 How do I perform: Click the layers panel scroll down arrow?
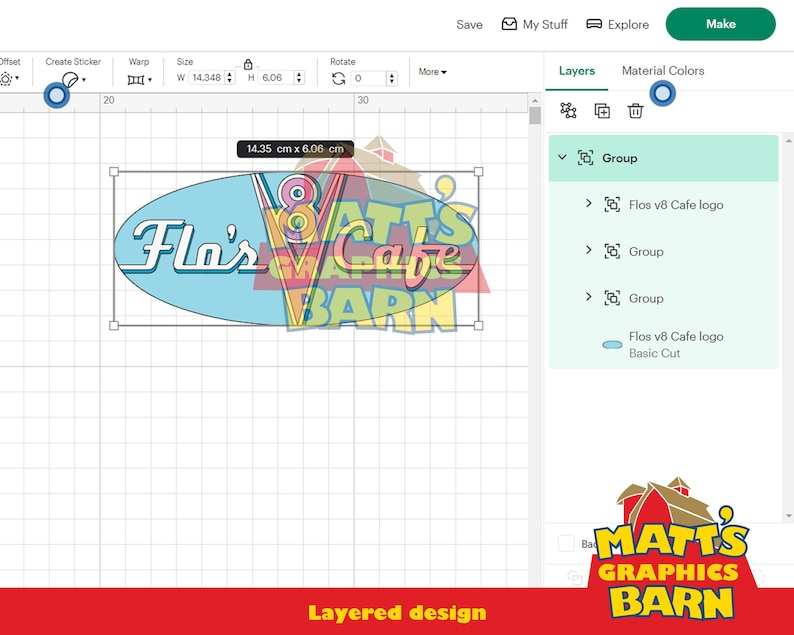[x=788, y=515]
